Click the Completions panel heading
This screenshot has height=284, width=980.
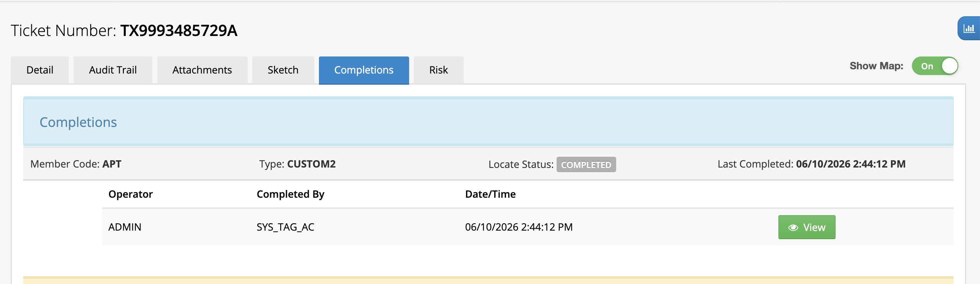coord(78,122)
